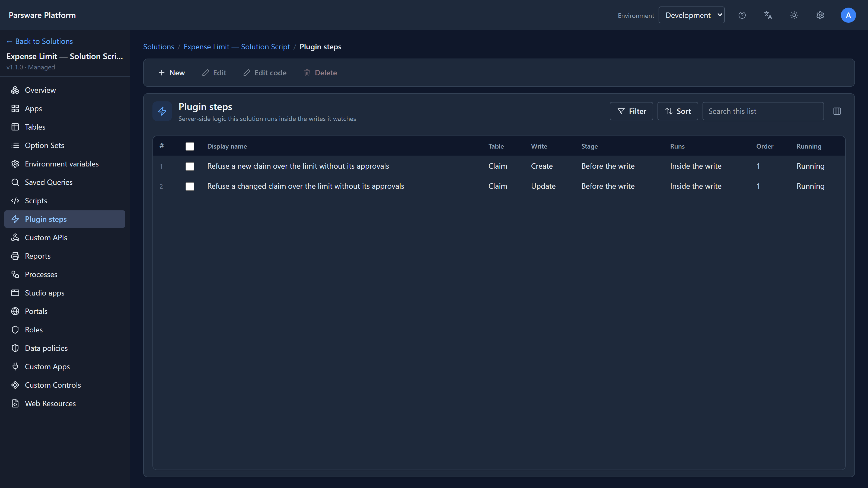Open the settings gear icon
The height and width of the screenshot is (488, 868).
coord(820,15)
